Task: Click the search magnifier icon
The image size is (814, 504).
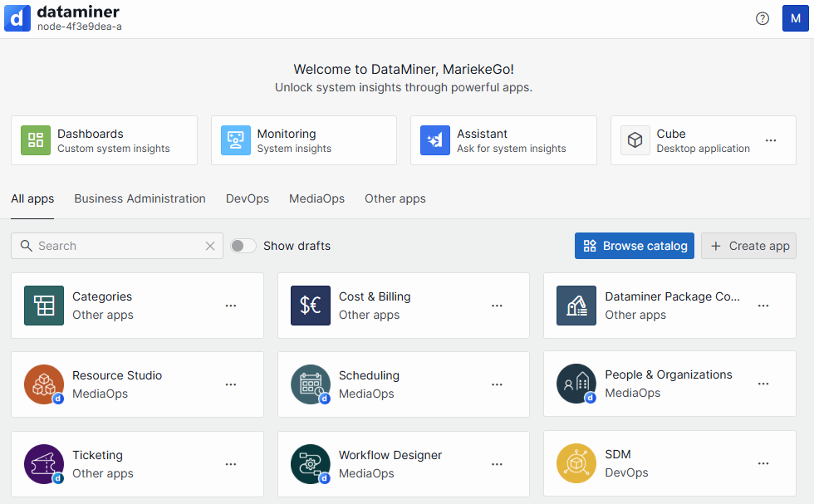Action: click(26, 246)
